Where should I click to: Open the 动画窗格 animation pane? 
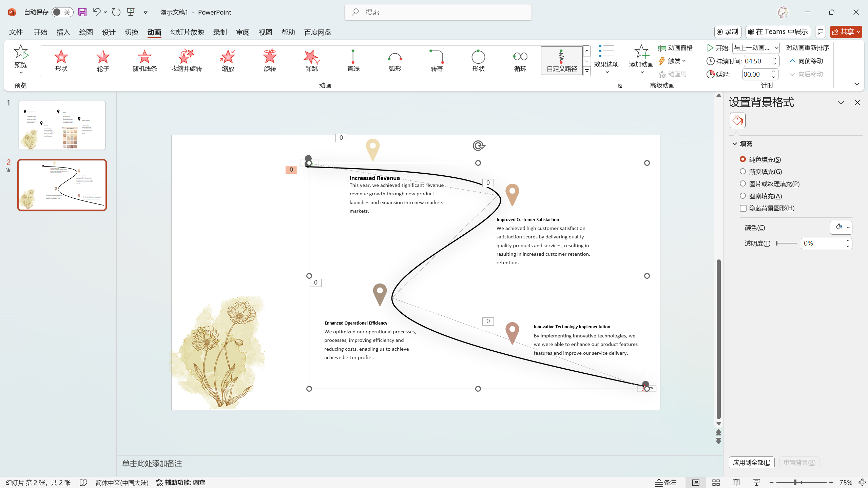[675, 48]
